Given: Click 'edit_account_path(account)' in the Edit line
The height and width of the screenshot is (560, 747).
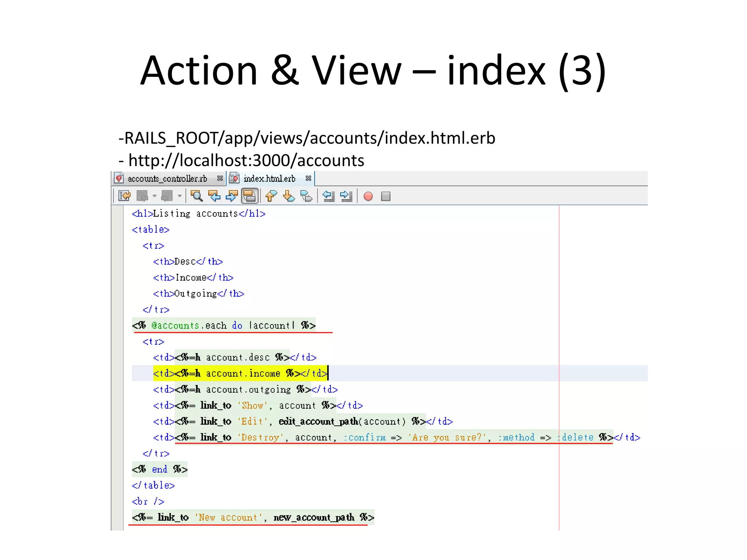Looking at the screenshot, I should (x=342, y=421).
